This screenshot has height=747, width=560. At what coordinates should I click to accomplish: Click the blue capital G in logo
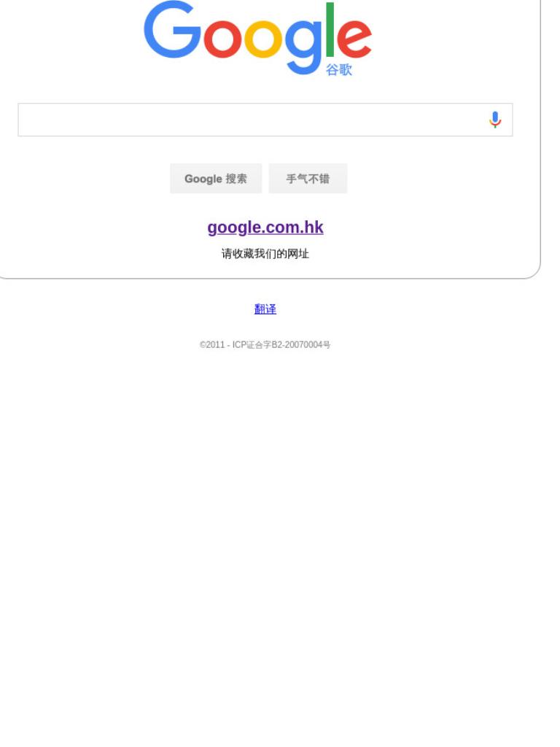coord(172,29)
